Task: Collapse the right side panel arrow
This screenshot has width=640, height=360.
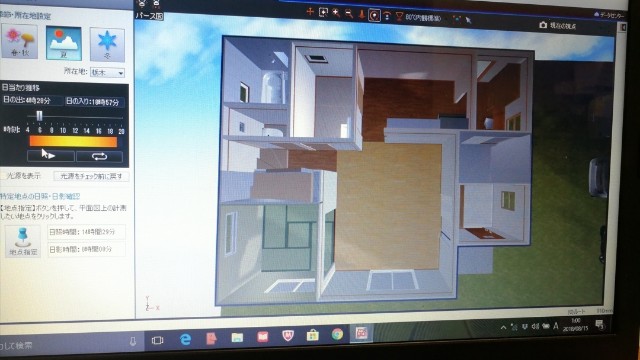Action: pos(624,27)
